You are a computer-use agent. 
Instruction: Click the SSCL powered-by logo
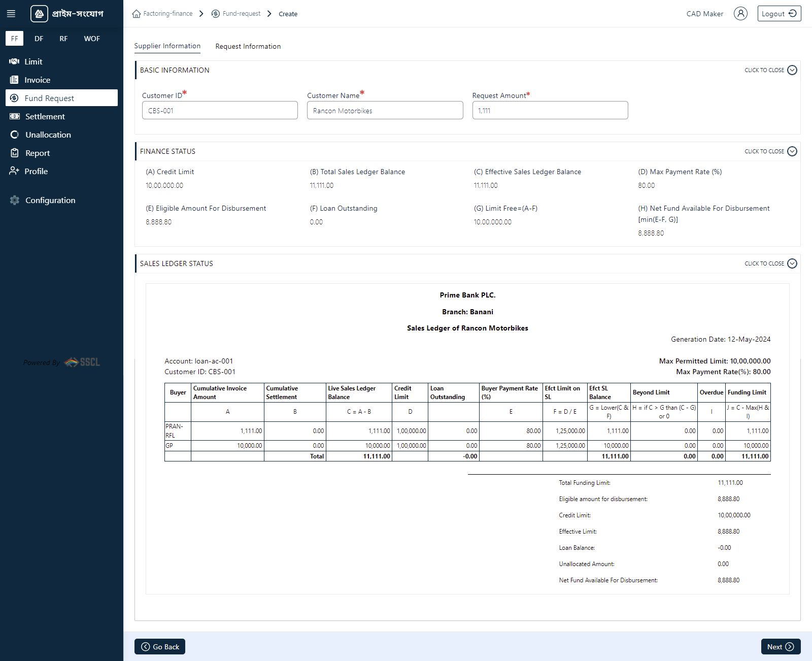point(82,362)
